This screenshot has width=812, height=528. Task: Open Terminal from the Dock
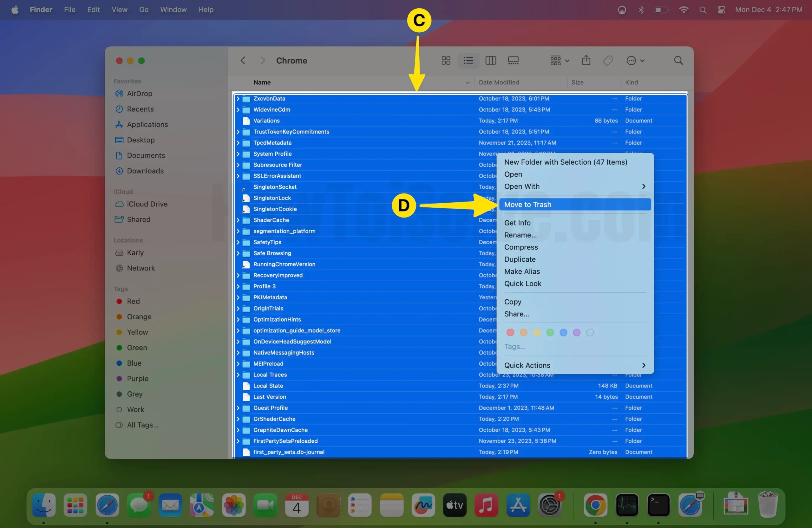pyautogui.click(x=658, y=505)
